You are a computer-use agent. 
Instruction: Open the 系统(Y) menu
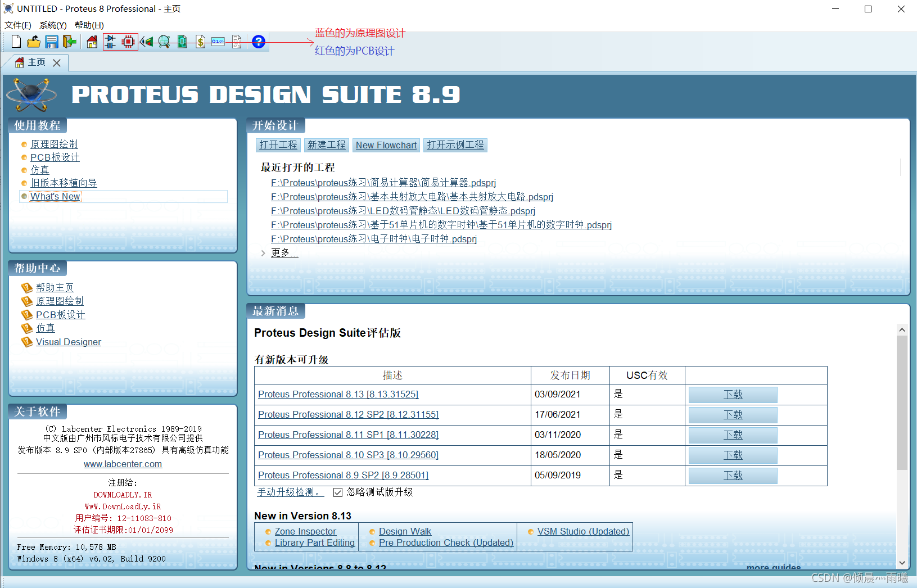click(x=53, y=25)
